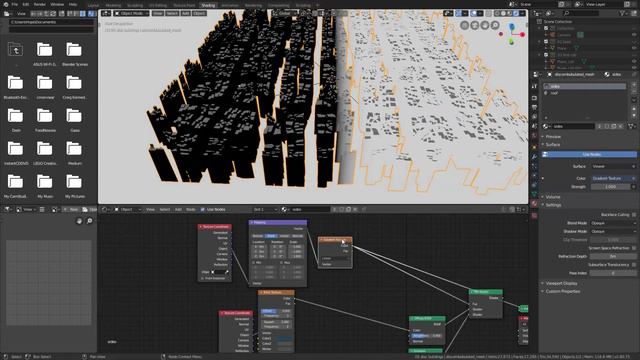
Task: Open the Blend Mode dropdown
Action: (613, 223)
